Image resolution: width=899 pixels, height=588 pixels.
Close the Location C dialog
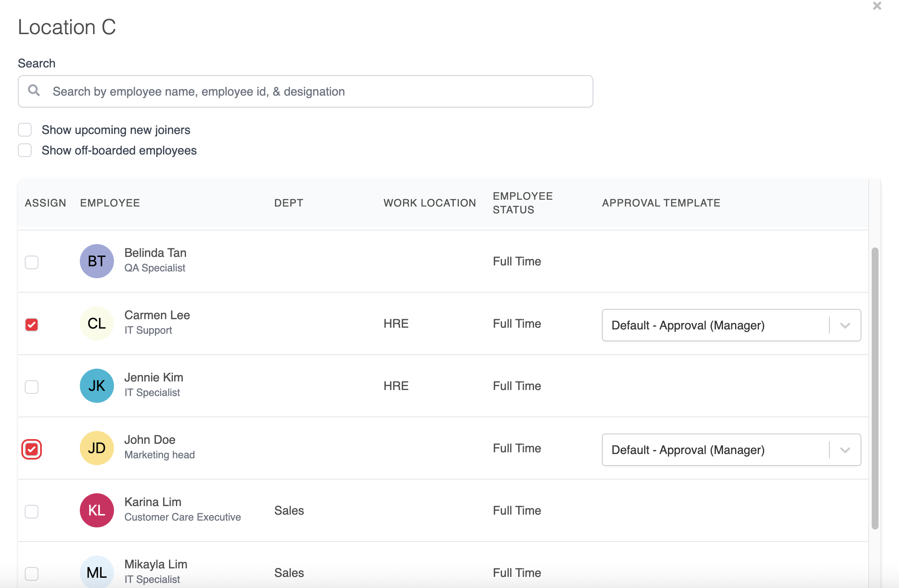point(877,6)
